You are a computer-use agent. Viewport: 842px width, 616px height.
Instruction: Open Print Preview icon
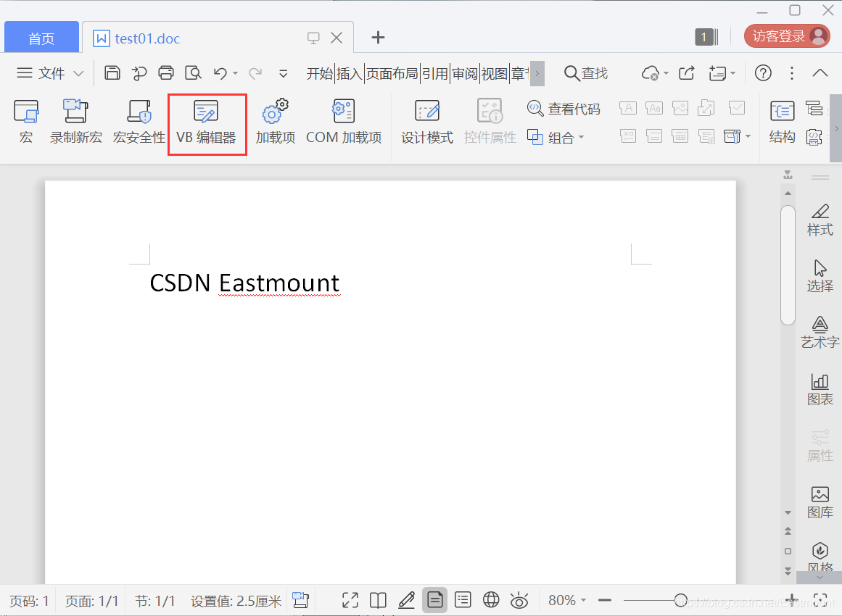pyautogui.click(x=193, y=72)
